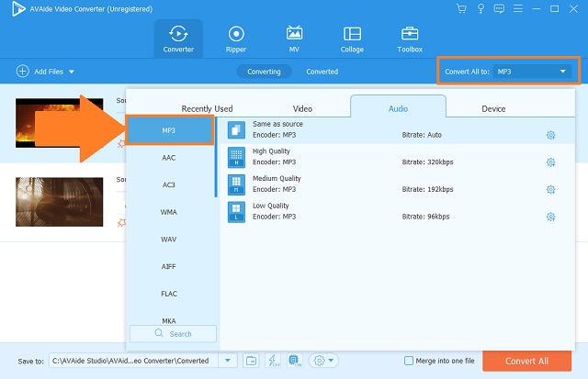
Task: Select the Medium Quality preset icon
Action: pyautogui.click(x=236, y=184)
